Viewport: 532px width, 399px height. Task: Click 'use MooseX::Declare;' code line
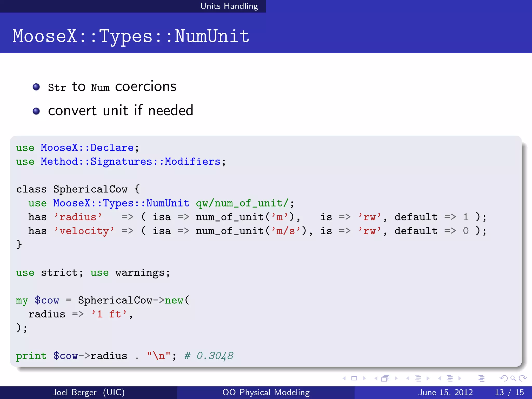click(78, 148)
